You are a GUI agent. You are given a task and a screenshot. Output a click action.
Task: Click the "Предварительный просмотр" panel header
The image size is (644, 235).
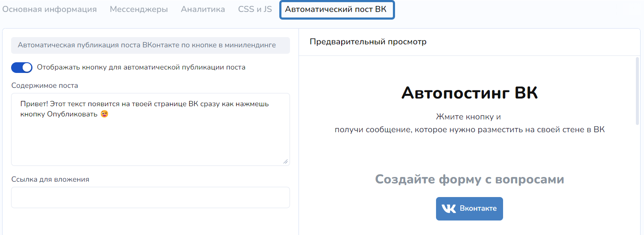coord(368,42)
